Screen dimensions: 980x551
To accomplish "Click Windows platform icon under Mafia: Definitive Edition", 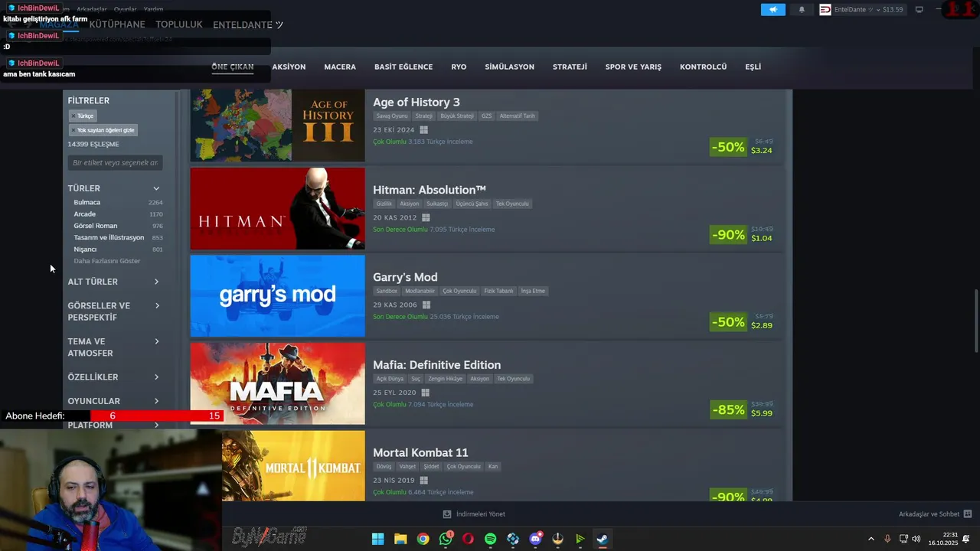I will [425, 393].
